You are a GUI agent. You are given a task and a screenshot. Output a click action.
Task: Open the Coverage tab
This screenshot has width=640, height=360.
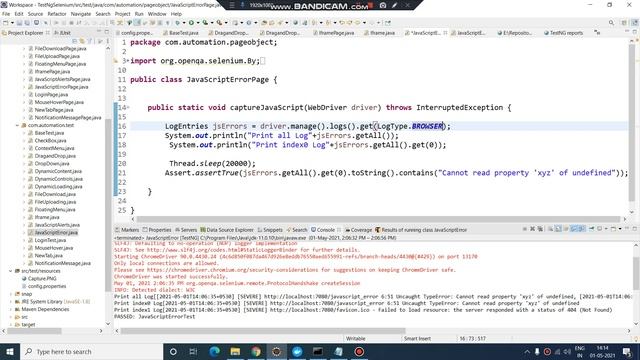click(x=358, y=230)
